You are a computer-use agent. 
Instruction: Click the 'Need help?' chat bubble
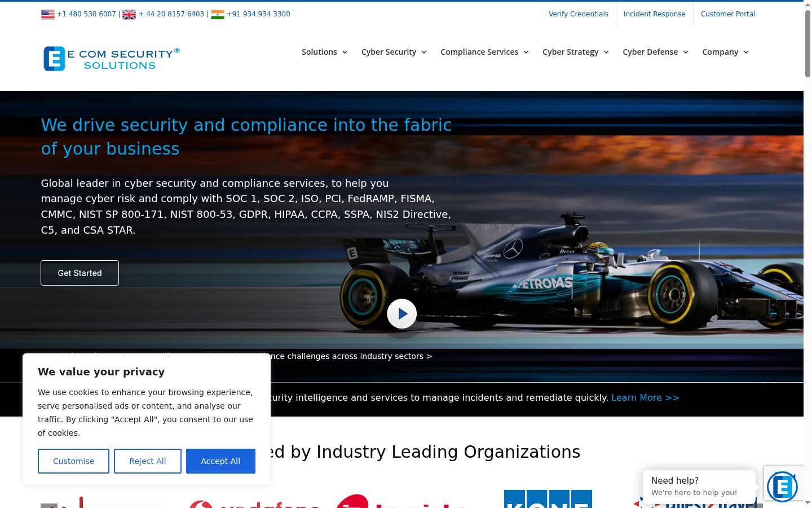[x=699, y=487]
